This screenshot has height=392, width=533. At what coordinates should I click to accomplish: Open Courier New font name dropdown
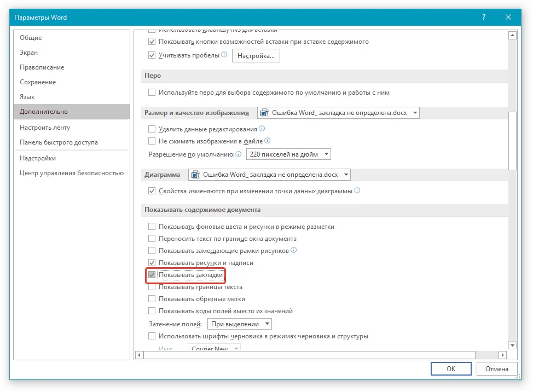click(214, 348)
